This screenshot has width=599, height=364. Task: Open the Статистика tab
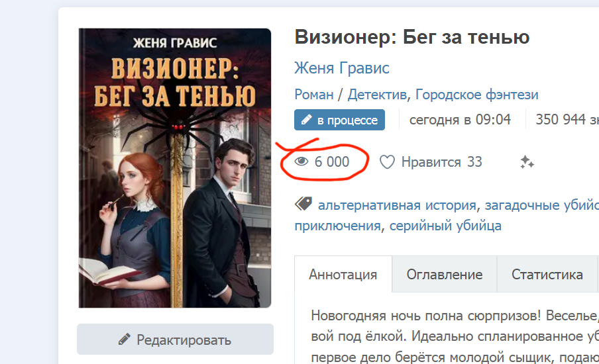coord(547,275)
